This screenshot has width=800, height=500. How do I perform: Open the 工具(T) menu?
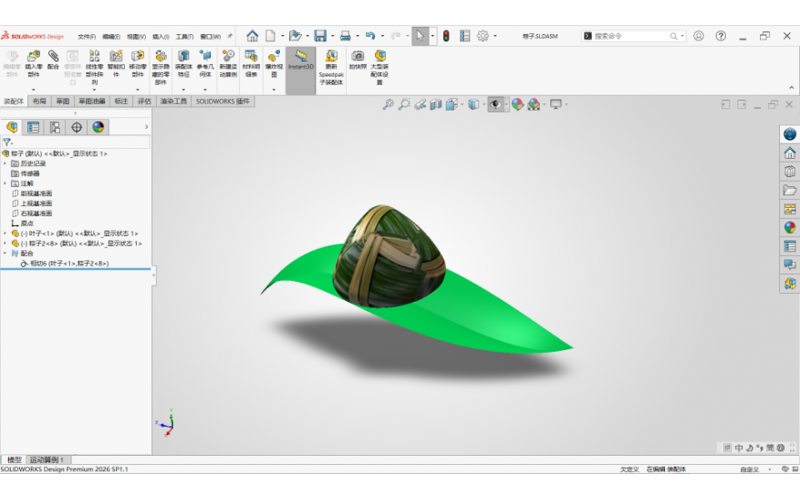pos(185,36)
